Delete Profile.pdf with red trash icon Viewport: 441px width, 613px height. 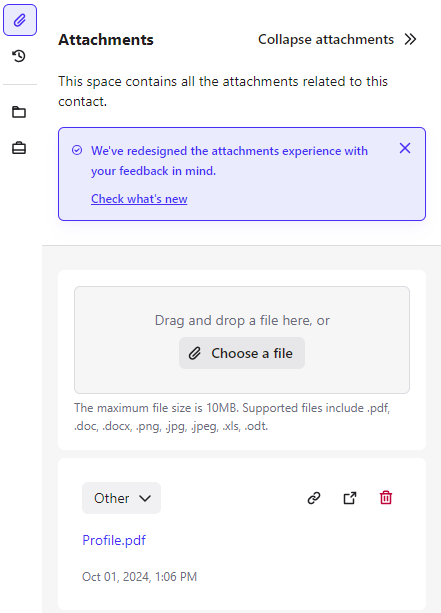pos(386,498)
